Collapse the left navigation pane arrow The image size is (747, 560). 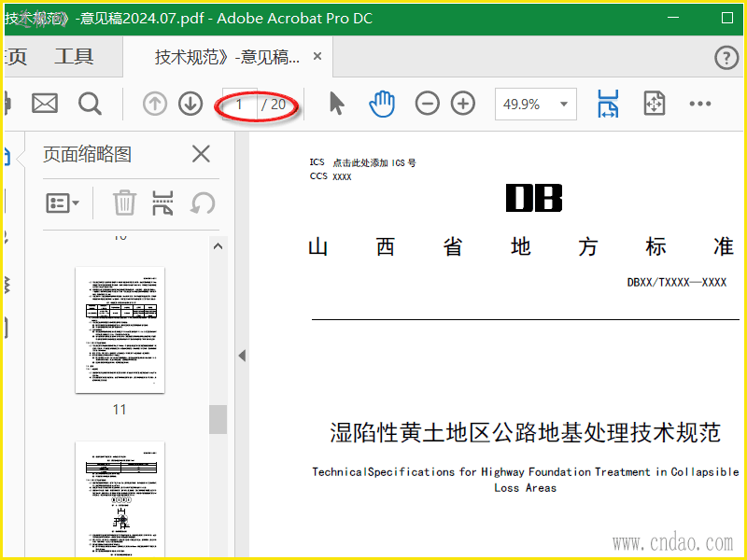[242, 356]
